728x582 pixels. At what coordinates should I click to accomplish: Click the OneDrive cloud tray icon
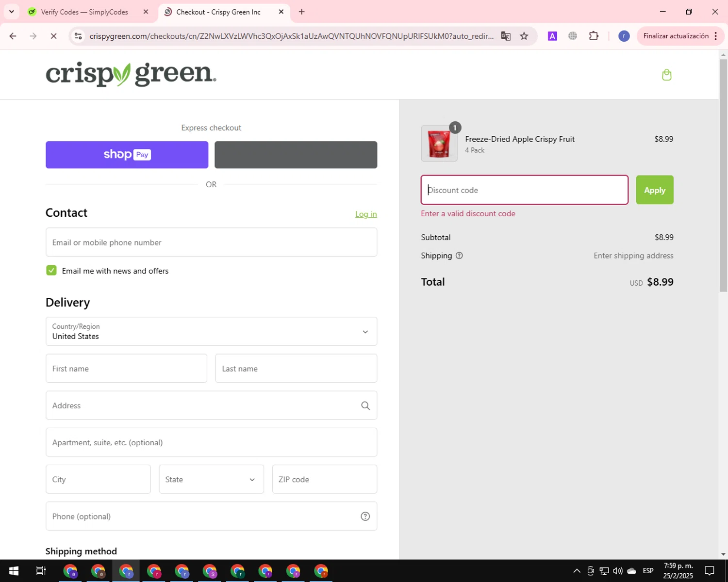coord(631,571)
